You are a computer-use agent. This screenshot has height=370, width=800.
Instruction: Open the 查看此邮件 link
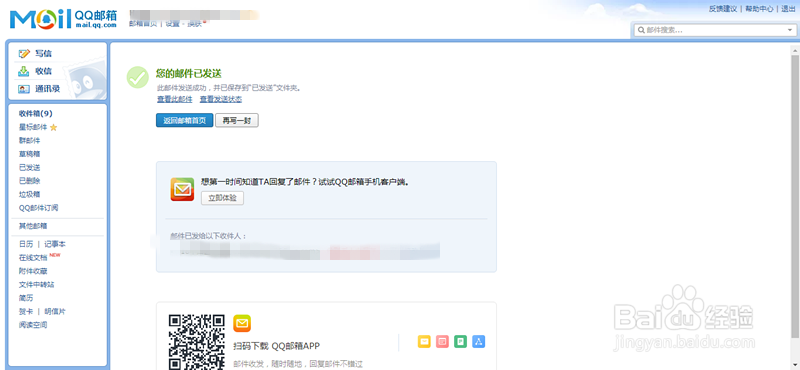click(x=174, y=100)
